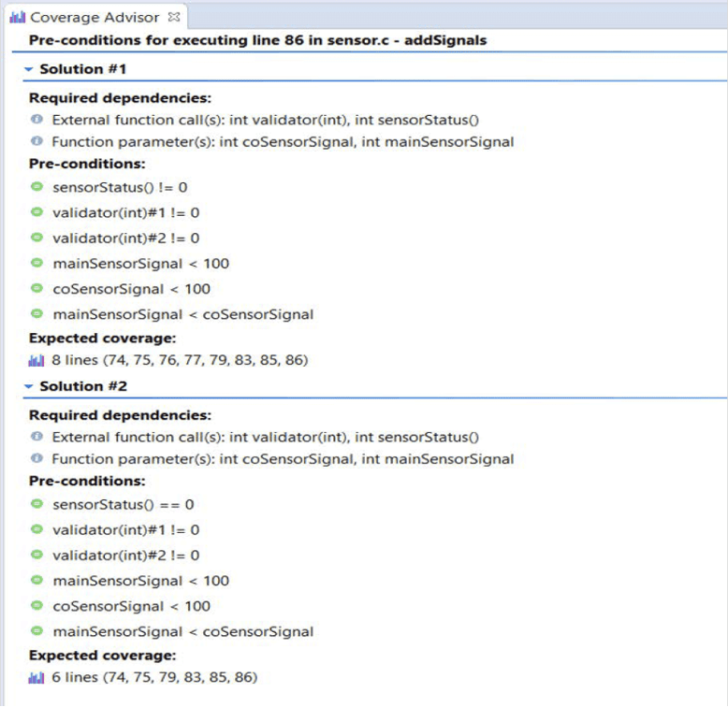Click Solution #1 'Expected coverage:' label

click(x=103, y=339)
